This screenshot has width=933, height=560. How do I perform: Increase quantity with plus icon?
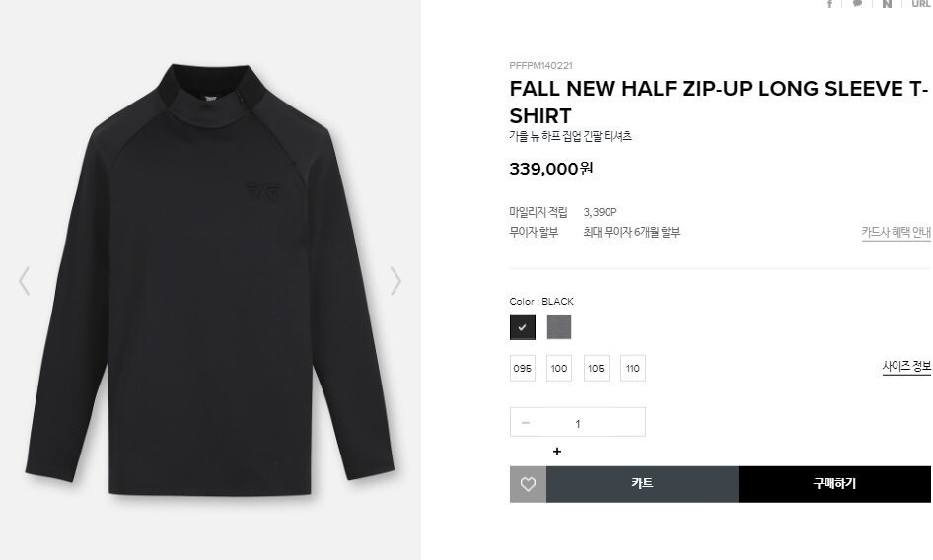pos(557,452)
